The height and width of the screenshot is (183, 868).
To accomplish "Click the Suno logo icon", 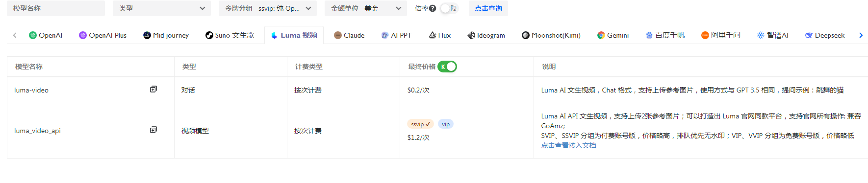I will tap(209, 35).
